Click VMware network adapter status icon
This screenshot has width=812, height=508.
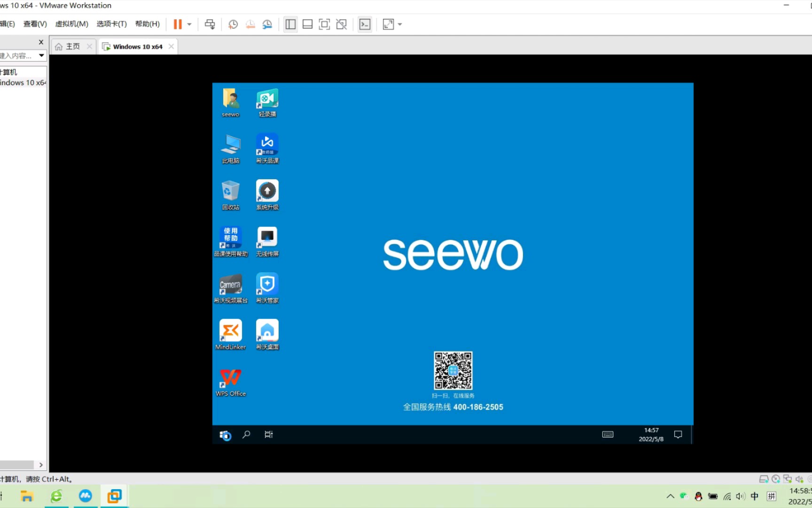click(x=788, y=479)
